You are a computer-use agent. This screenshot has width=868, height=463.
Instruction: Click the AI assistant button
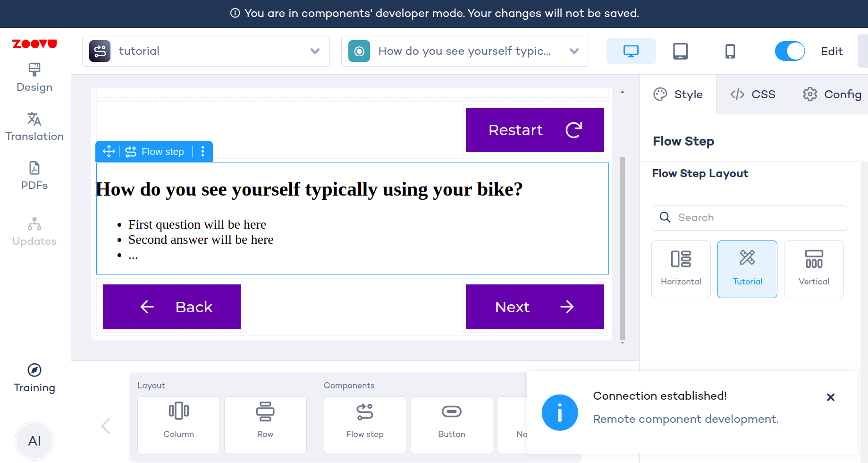point(34,441)
